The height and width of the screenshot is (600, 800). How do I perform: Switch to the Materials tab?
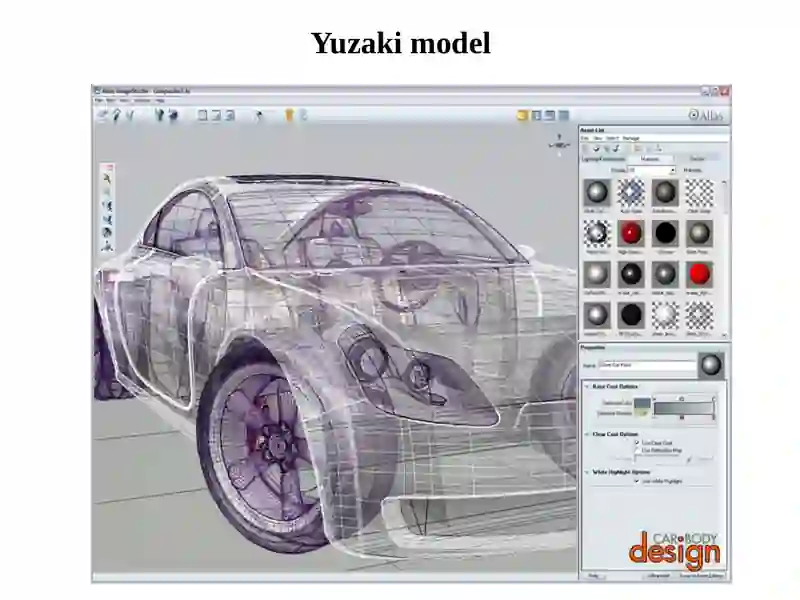pyautogui.click(x=649, y=159)
